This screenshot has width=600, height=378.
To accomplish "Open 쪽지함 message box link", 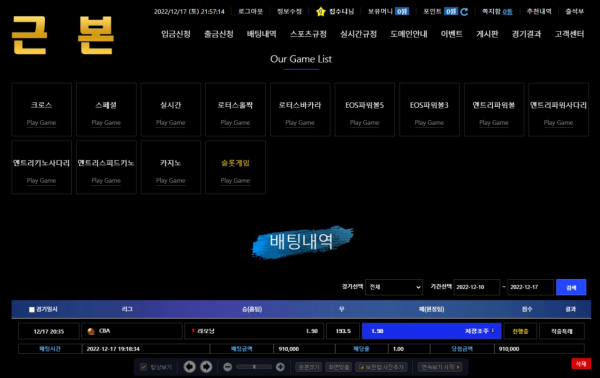I will pyautogui.click(x=497, y=11).
